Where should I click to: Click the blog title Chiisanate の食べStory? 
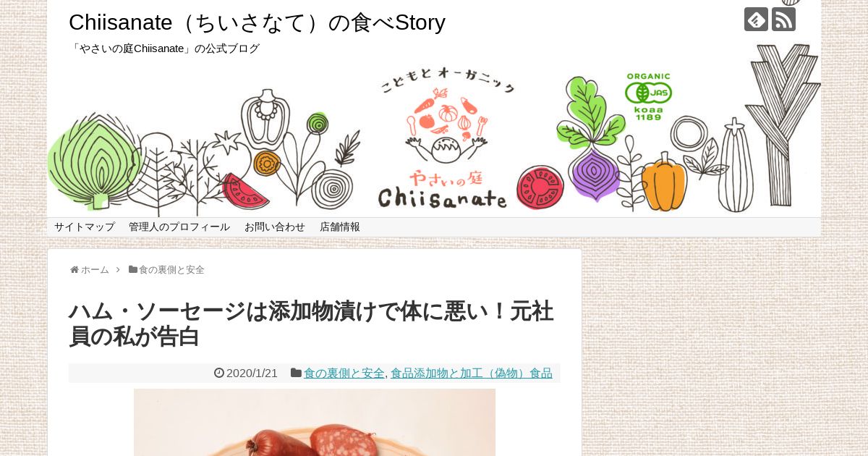coord(257,22)
